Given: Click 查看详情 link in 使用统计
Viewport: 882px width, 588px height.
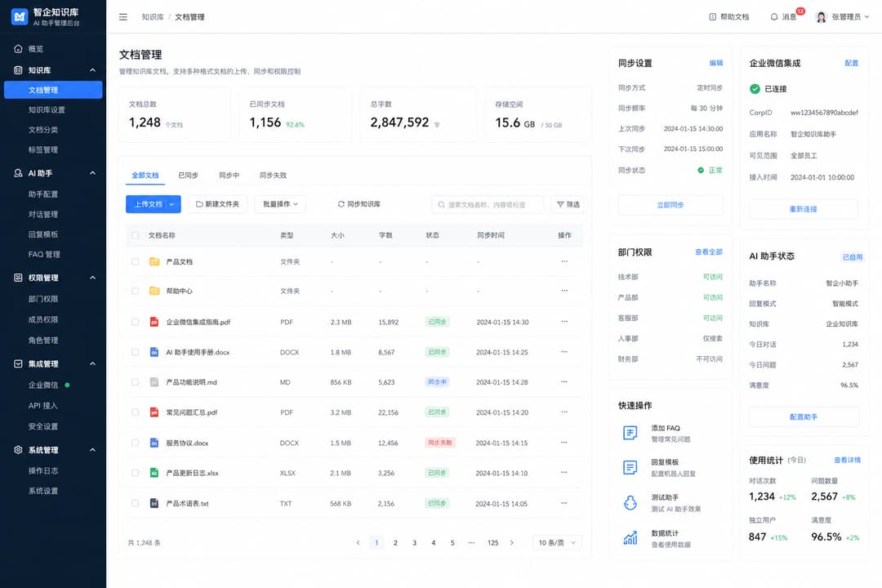Looking at the screenshot, I should [847, 461].
